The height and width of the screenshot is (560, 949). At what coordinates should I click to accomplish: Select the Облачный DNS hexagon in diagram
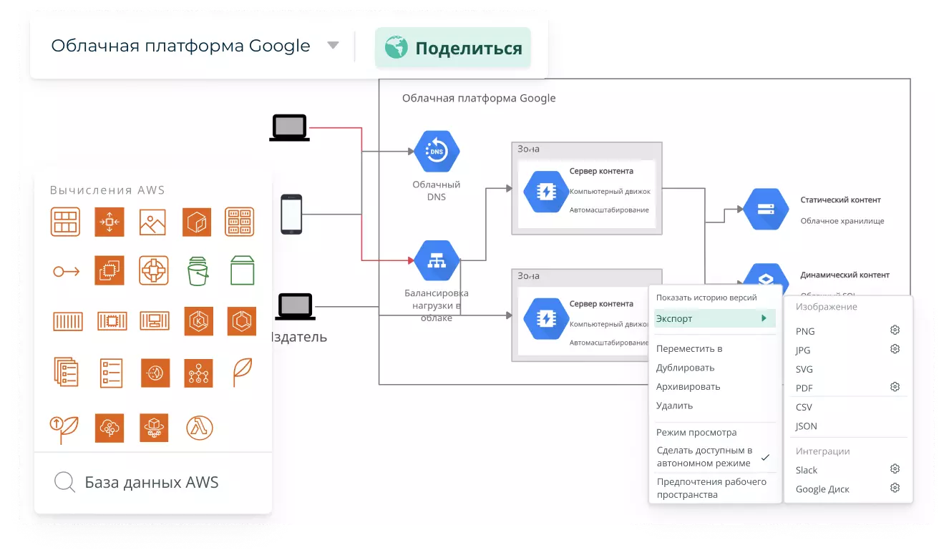point(437,152)
